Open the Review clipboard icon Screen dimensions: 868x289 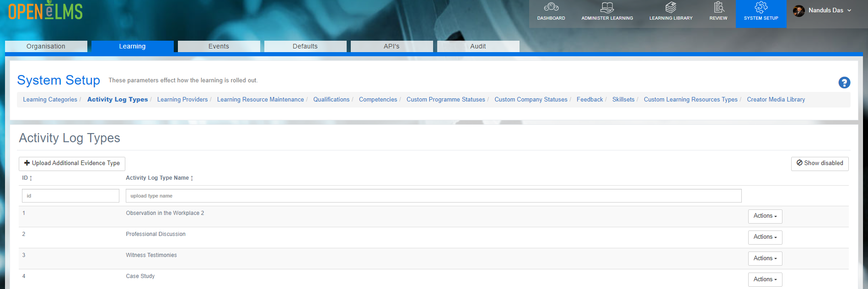click(x=718, y=7)
